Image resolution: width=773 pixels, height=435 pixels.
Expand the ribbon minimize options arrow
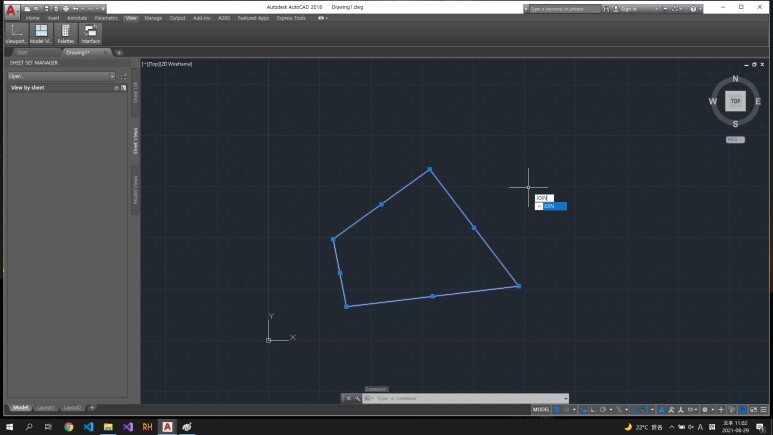pyautogui.click(x=326, y=18)
